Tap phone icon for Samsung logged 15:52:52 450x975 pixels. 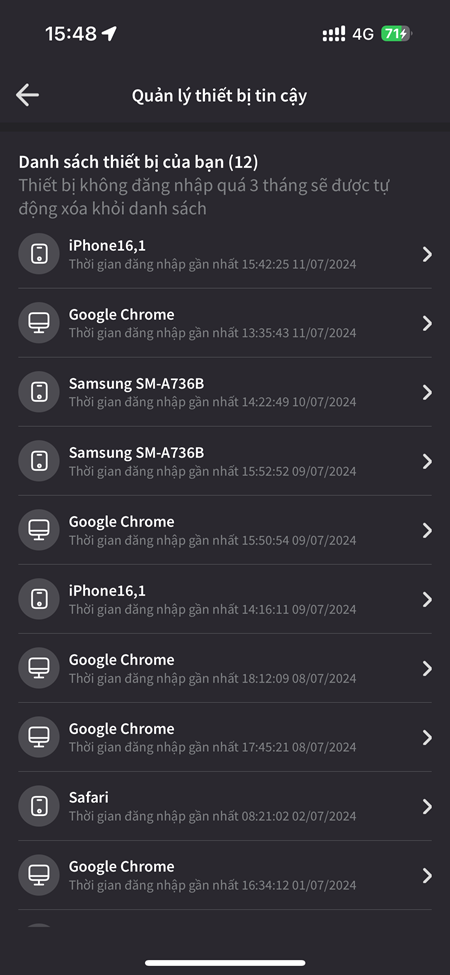pos(39,461)
